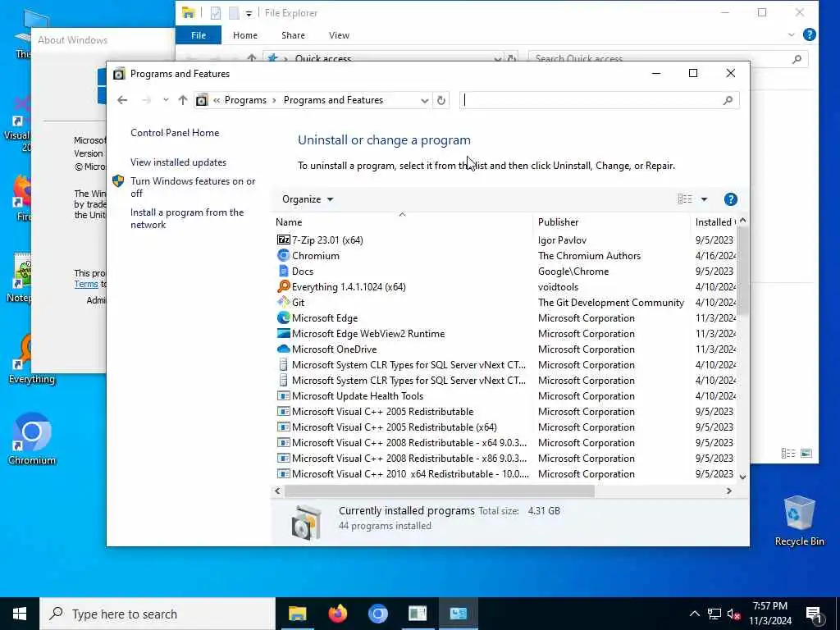
Task: Click Turn Windows features on or off
Action: 193,187
